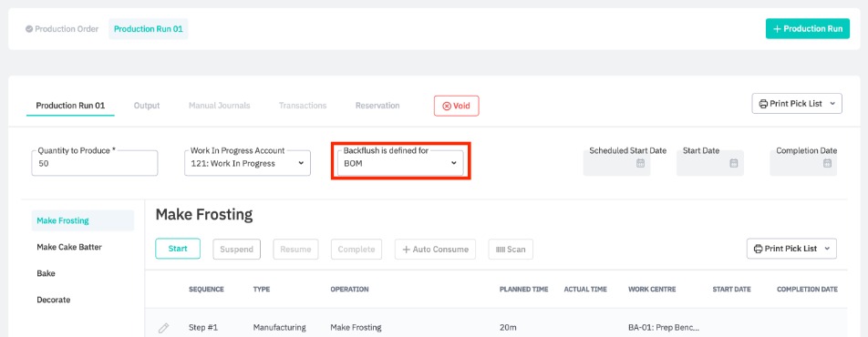Click the Quantity to Produce field
The width and height of the screenshot is (868, 337).
95,163
